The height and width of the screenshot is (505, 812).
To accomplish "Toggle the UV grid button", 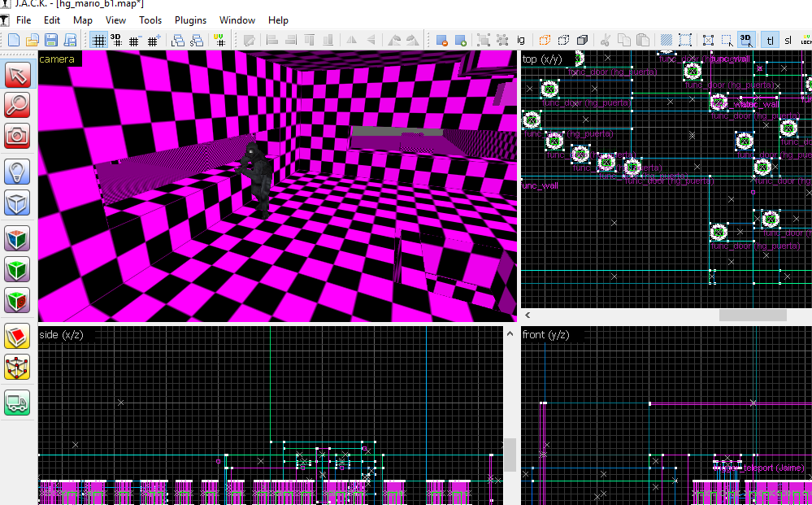I will tap(219, 40).
